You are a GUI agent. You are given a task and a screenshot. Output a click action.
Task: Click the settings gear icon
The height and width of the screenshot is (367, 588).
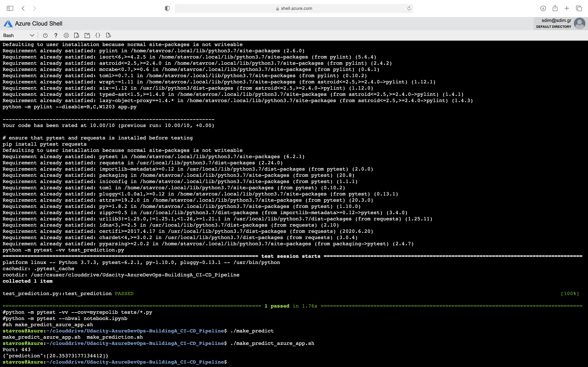pos(66,35)
